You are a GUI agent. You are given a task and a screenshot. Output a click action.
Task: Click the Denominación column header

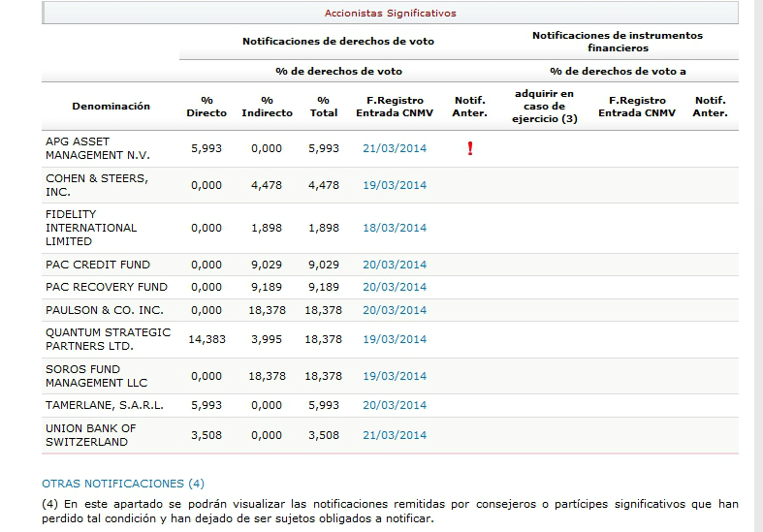click(111, 106)
